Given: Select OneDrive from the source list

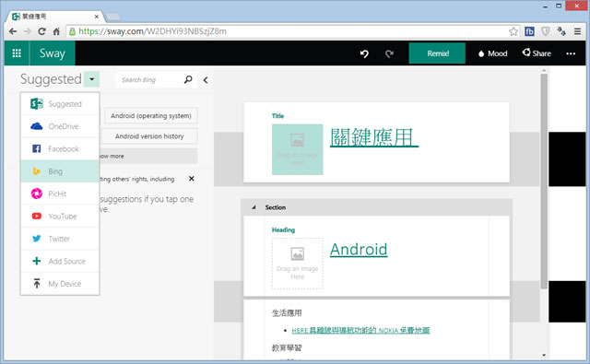Looking at the screenshot, I should [60, 126].
